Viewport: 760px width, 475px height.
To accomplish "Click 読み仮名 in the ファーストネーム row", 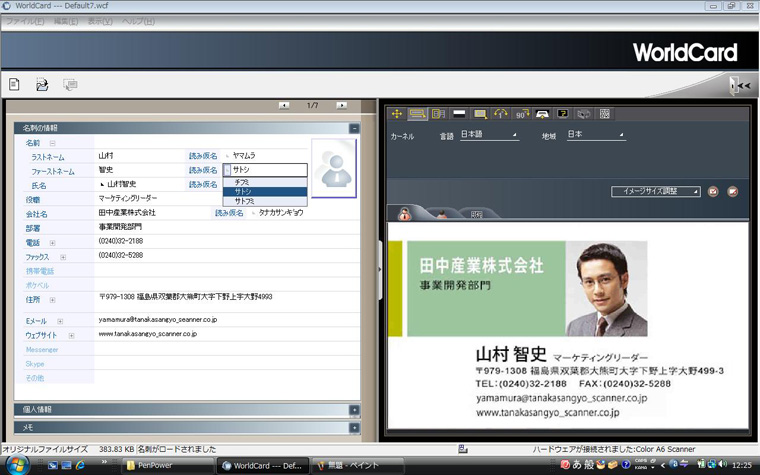I will [x=203, y=170].
